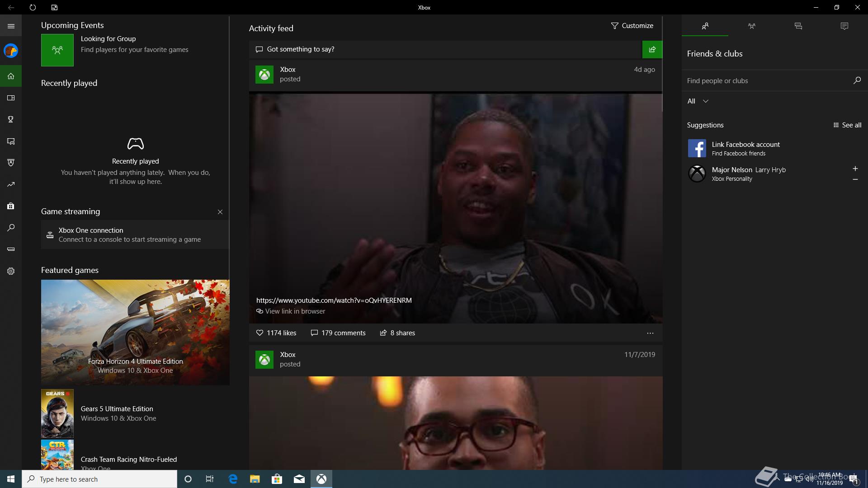Open File Explorer from the taskbar
The width and height of the screenshot is (868, 488).
255,479
